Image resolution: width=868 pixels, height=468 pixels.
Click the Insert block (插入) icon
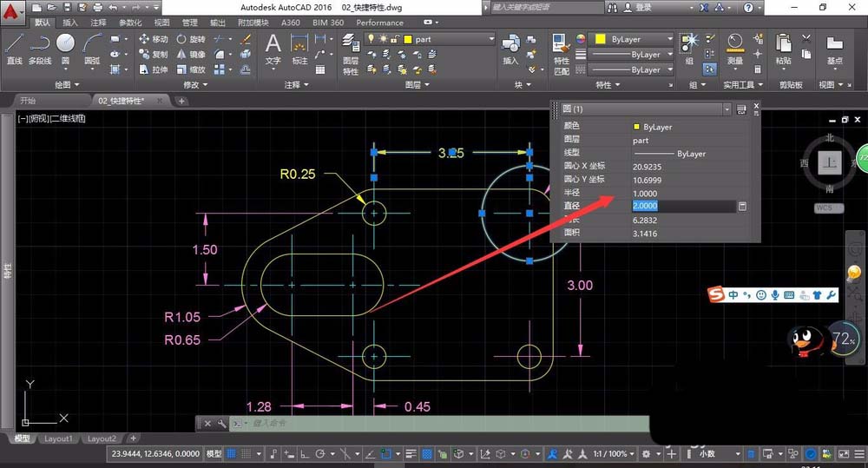coord(510,49)
